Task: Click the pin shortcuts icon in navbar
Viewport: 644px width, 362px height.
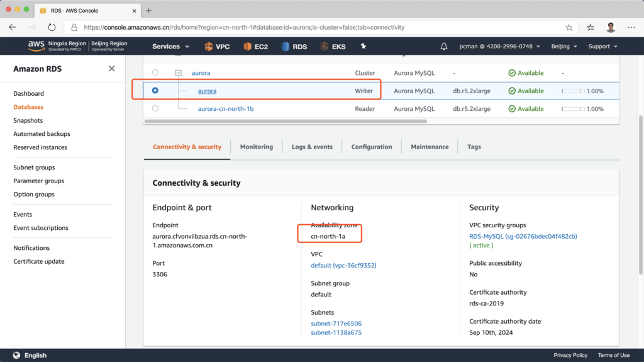Action: [x=363, y=47]
